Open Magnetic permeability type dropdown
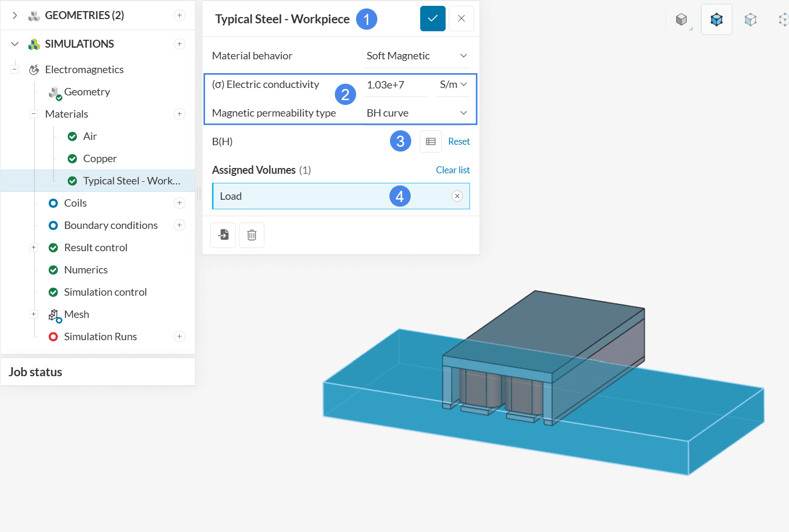Viewport: 789px width, 532px height. click(416, 113)
